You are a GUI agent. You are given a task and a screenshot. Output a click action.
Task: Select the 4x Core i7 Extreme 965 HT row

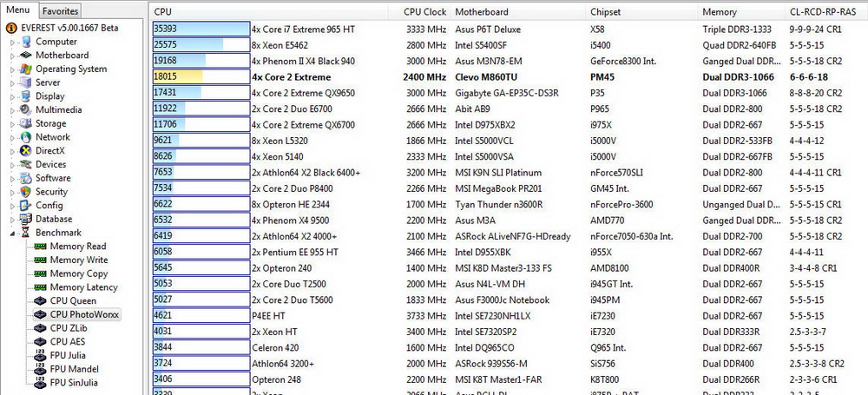[x=510, y=30]
